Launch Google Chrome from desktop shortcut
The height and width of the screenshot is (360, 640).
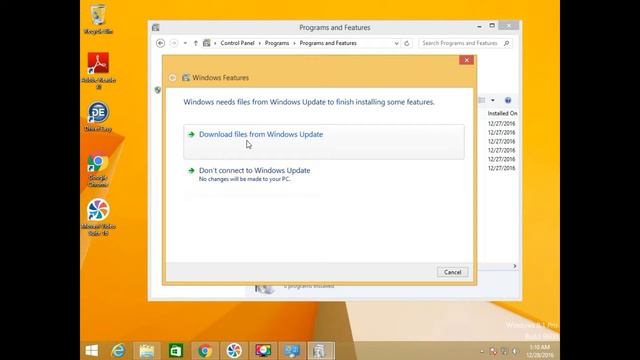pyautogui.click(x=98, y=170)
